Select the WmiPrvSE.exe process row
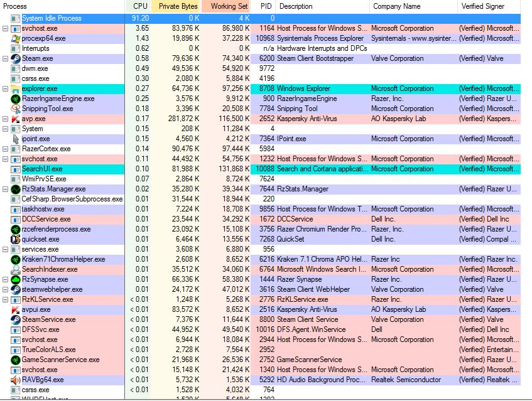Viewport: 532px width, 401px height. 260,179
